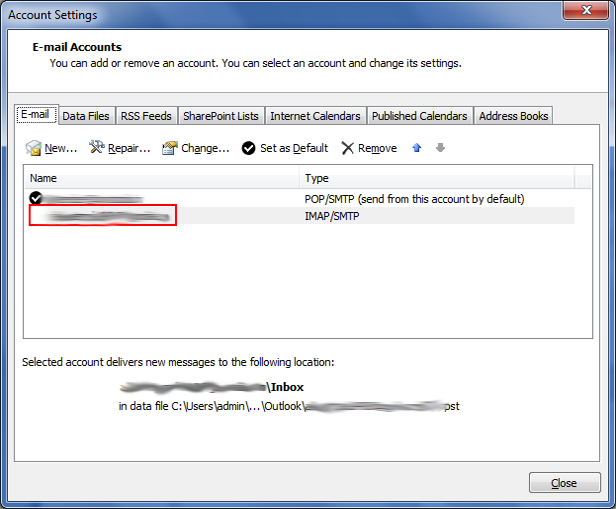Click the grayed move down arrow
This screenshot has height=509, width=616.
click(440, 148)
